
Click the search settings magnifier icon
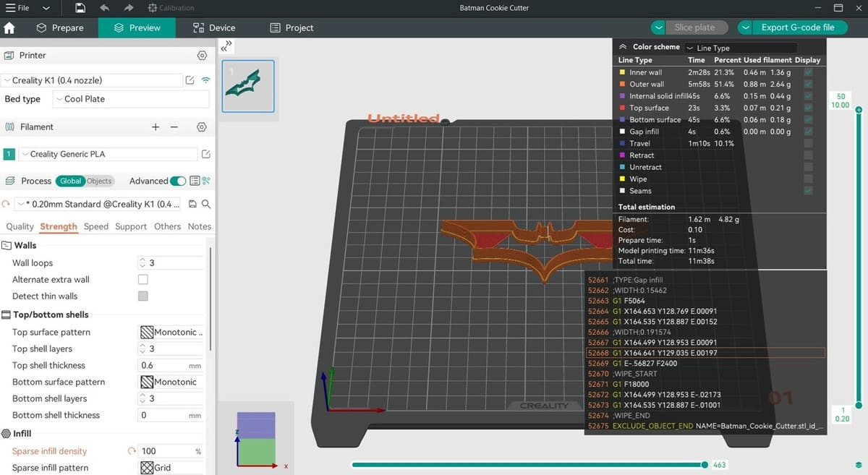click(206, 204)
